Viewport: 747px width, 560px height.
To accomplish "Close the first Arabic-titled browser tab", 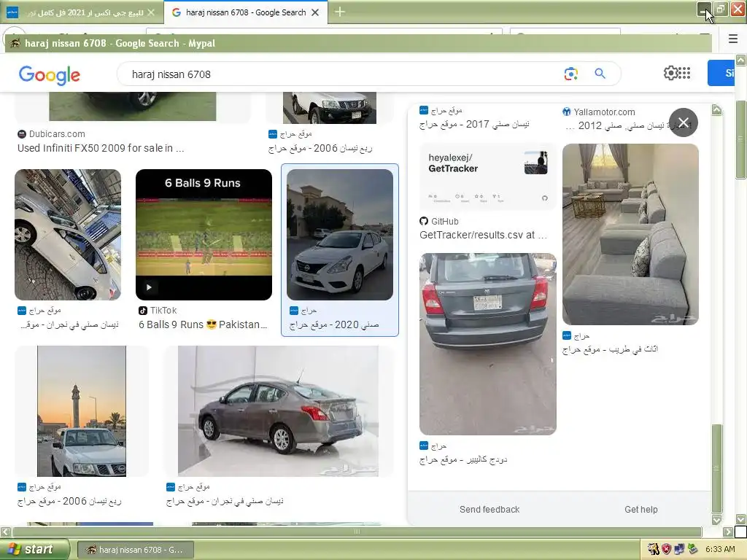I will (x=151, y=12).
